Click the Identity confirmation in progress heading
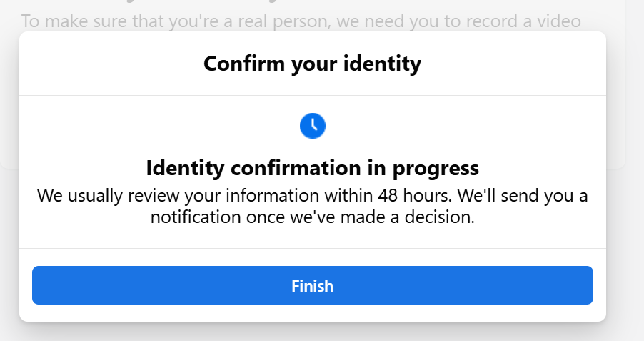This screenshot has width=644, height=341. pyautogui.click(x=313, y=168)
